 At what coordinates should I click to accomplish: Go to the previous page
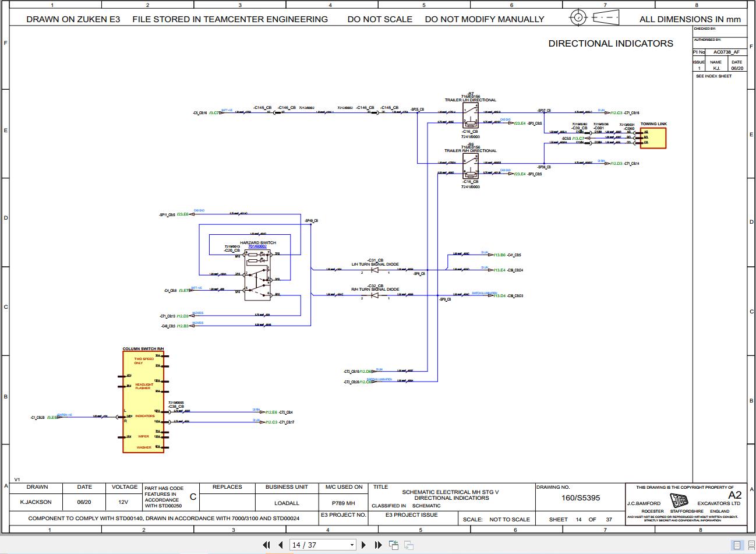[x=280, y=545]
